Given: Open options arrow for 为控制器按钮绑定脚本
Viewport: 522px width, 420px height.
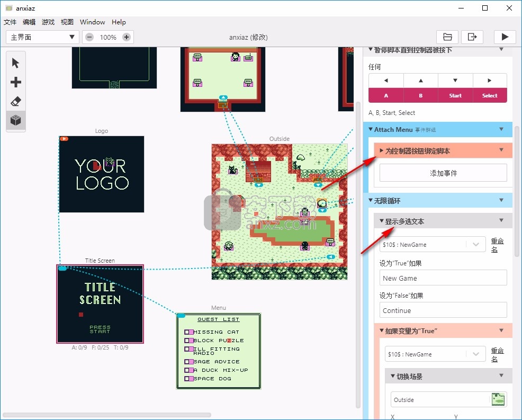Looking at the screenshot, I should (x=501, y=150).
